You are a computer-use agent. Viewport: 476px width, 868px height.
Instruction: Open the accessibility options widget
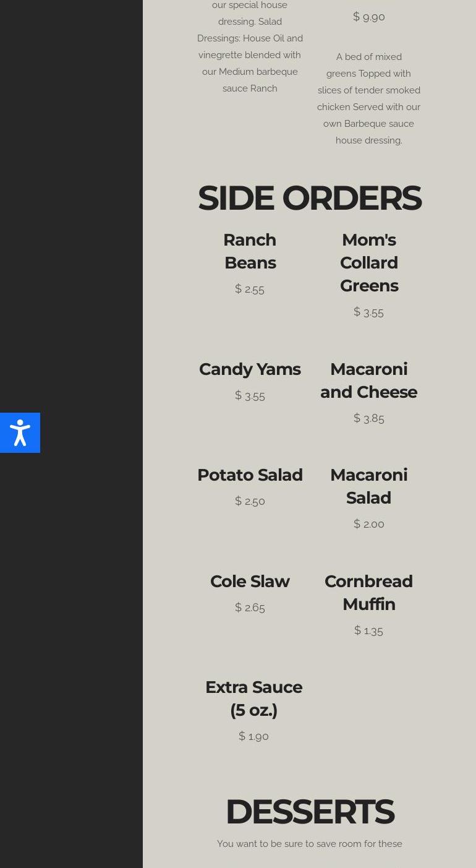(20, 432)
